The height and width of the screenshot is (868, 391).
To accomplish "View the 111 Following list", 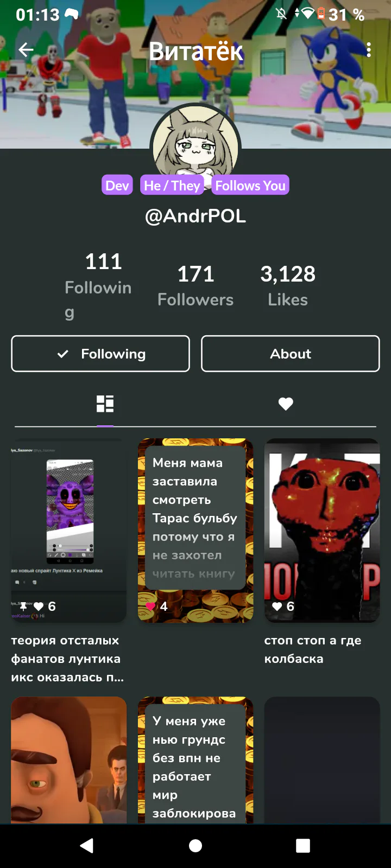I will (x=98, y=286).
